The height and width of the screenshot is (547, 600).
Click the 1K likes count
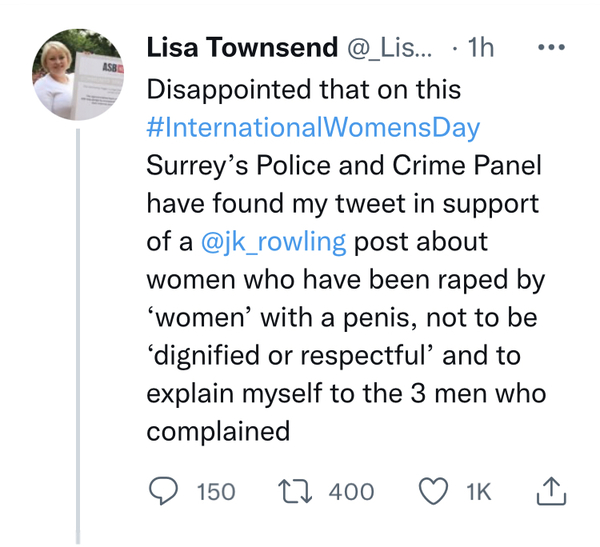480,491
